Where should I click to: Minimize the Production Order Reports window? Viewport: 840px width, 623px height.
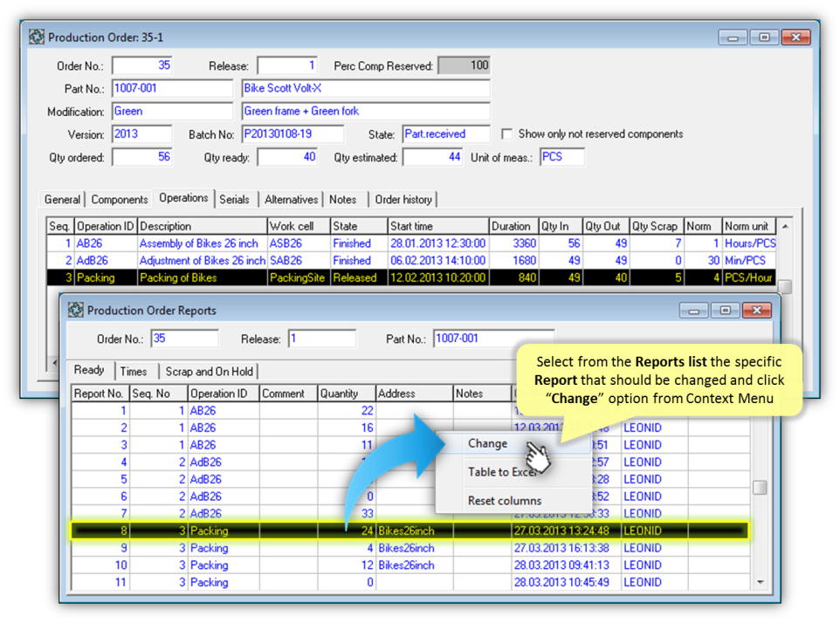click(694, 311)
